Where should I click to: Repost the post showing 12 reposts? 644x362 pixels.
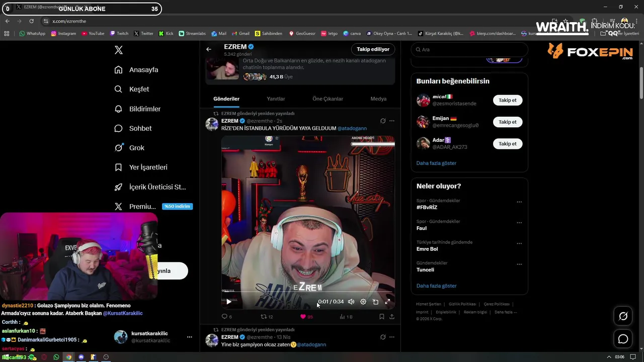[267, 317]
